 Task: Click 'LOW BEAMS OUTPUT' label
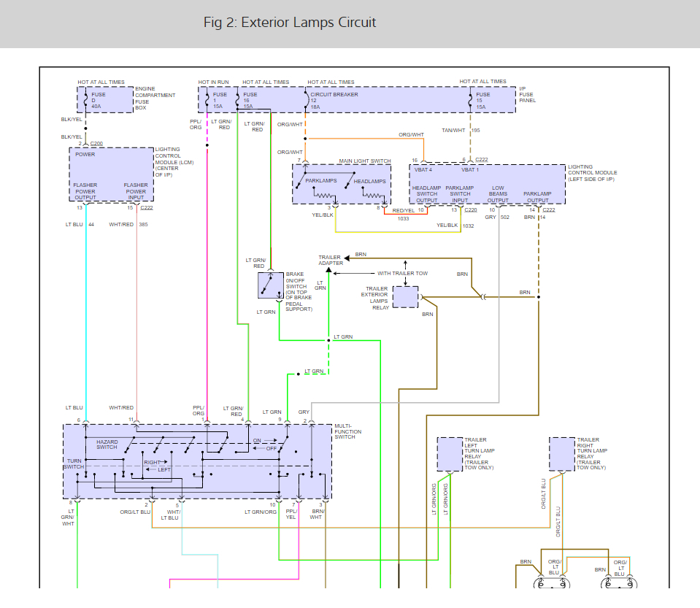click(x=498, y=194)
